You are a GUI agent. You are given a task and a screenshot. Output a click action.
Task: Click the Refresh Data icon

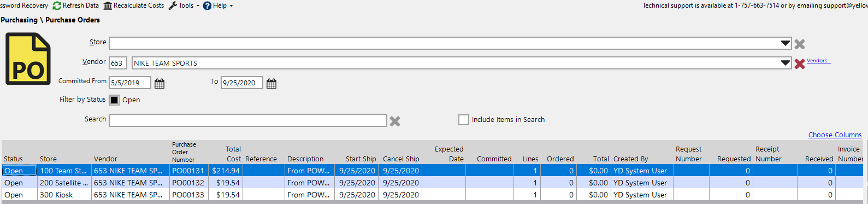57,5
